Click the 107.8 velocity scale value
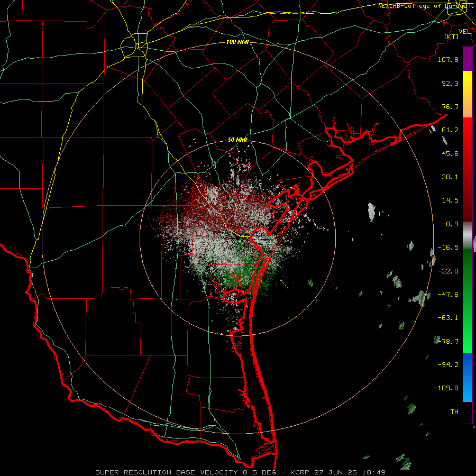 (x=448, y=59)
